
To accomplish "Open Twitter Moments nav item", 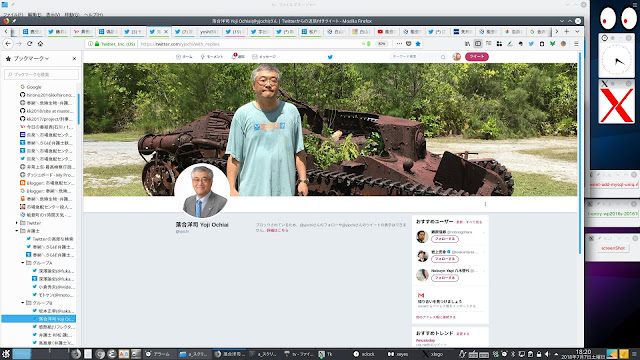I will [x=212, y=57].
